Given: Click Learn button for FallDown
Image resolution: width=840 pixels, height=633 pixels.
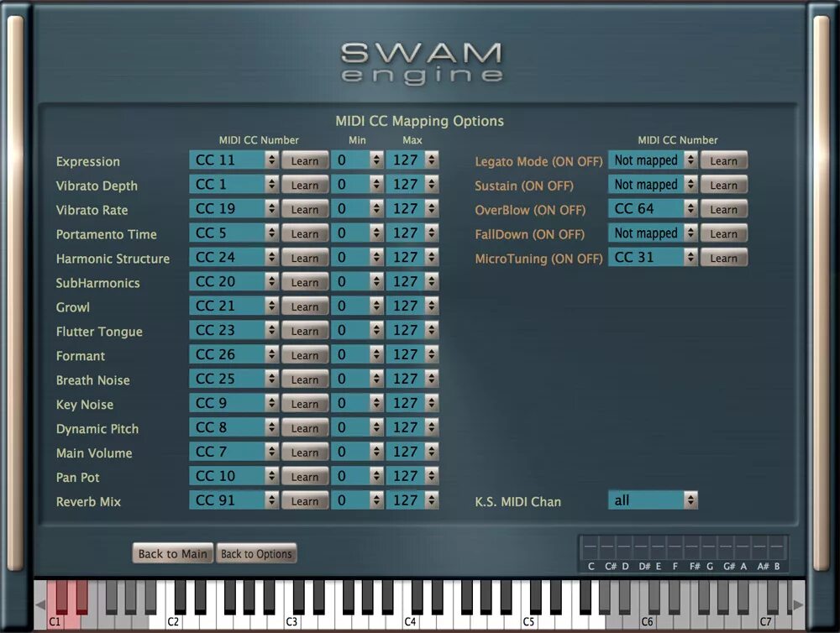Looking at the screenshot, I should tap(724, 233).
